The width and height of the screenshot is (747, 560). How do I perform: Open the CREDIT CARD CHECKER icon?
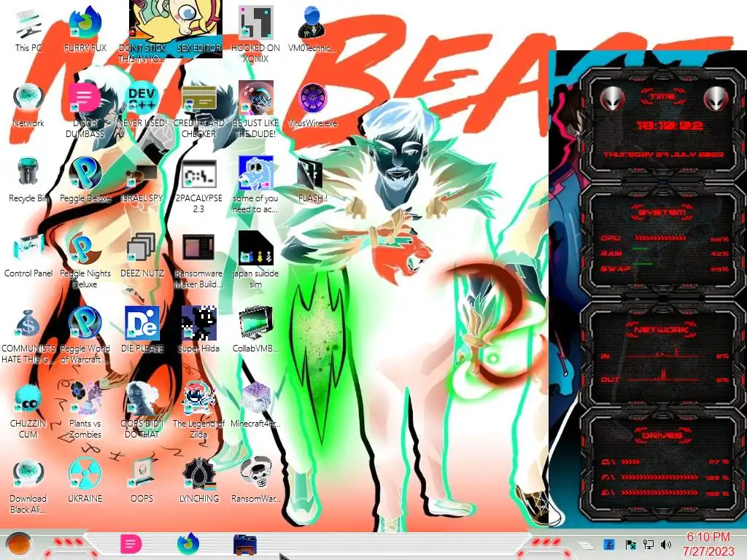tap(198, 111)
